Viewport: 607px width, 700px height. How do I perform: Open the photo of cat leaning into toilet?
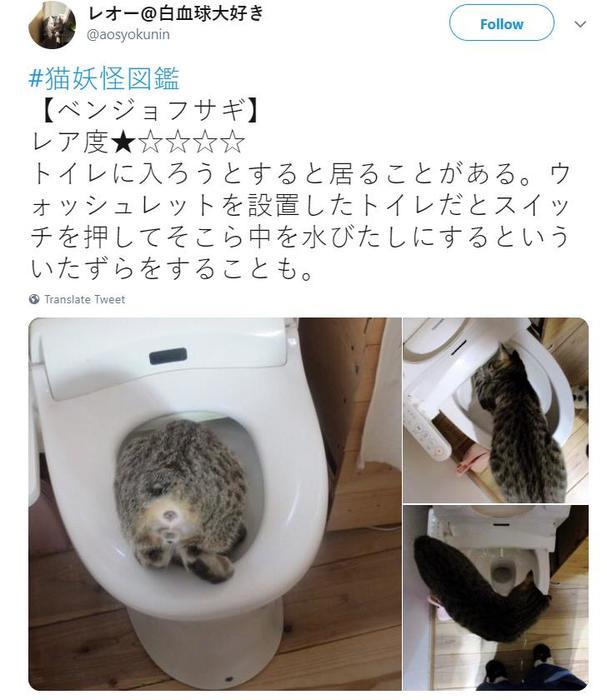click(x=496, y=410)
